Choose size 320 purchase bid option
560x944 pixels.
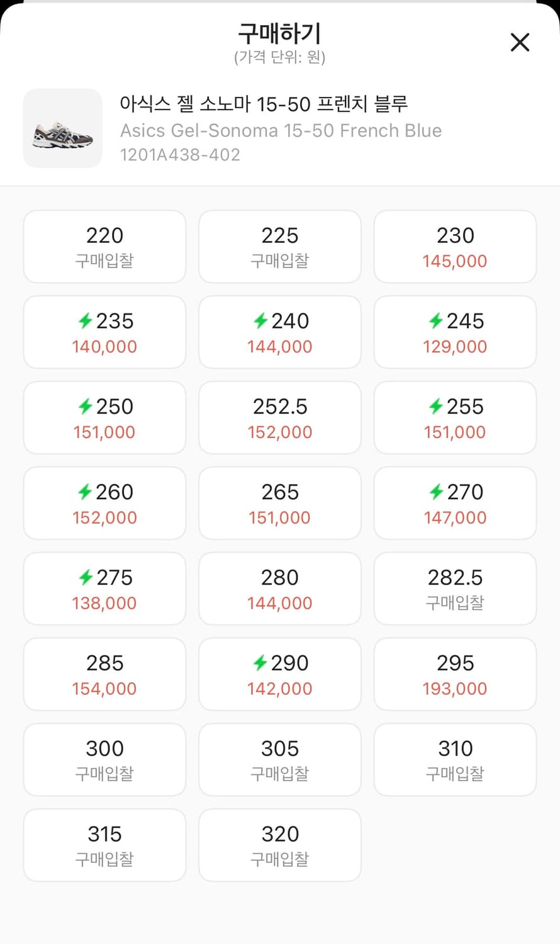(280, 845)
